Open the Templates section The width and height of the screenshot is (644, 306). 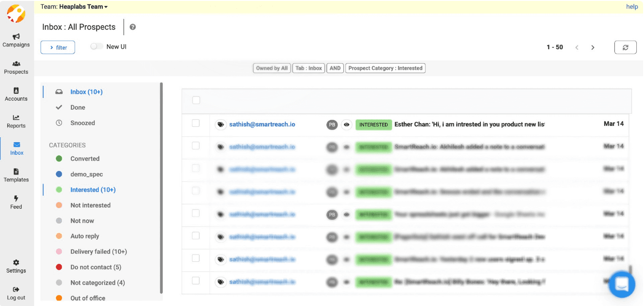(x=16, y=176)
